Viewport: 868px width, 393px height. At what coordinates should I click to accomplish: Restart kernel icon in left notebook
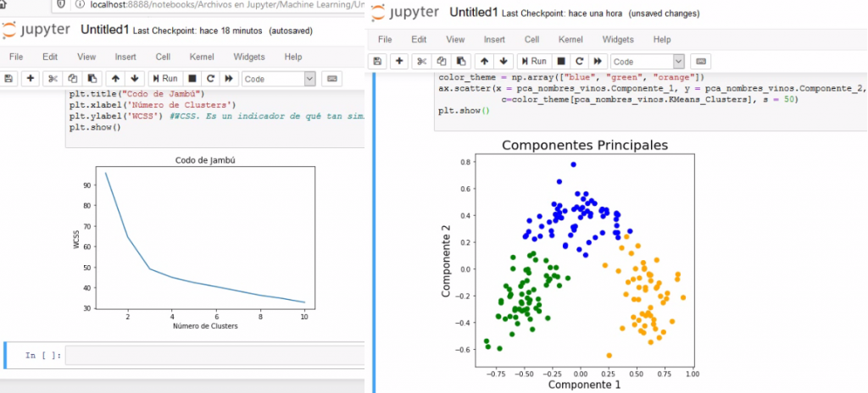(x=210, y=79)
